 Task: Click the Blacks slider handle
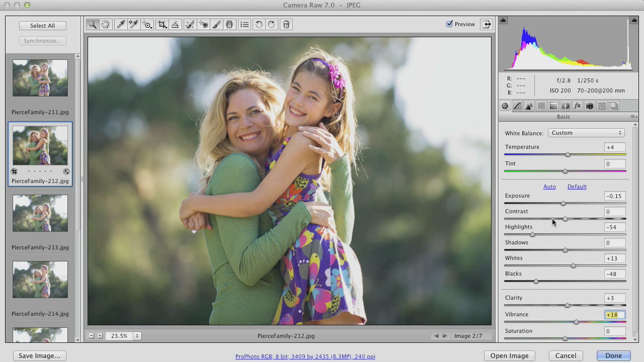point(536,282)
